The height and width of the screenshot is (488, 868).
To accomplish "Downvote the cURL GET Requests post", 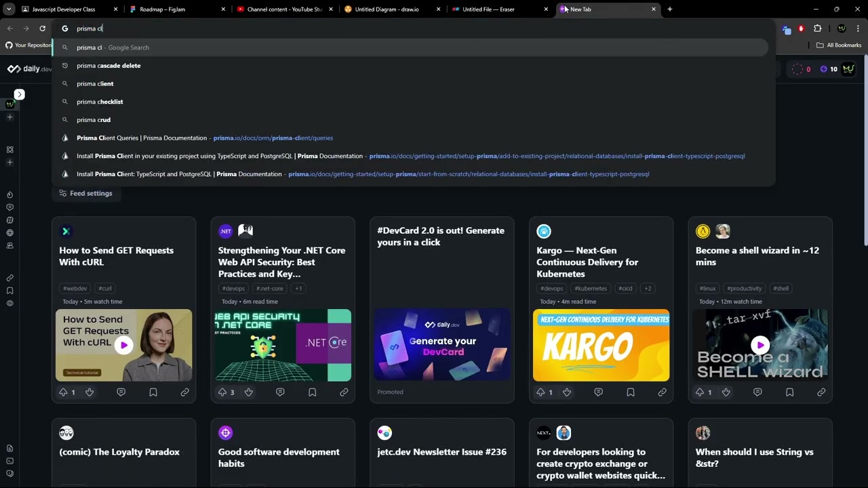I will click(89, 392).
